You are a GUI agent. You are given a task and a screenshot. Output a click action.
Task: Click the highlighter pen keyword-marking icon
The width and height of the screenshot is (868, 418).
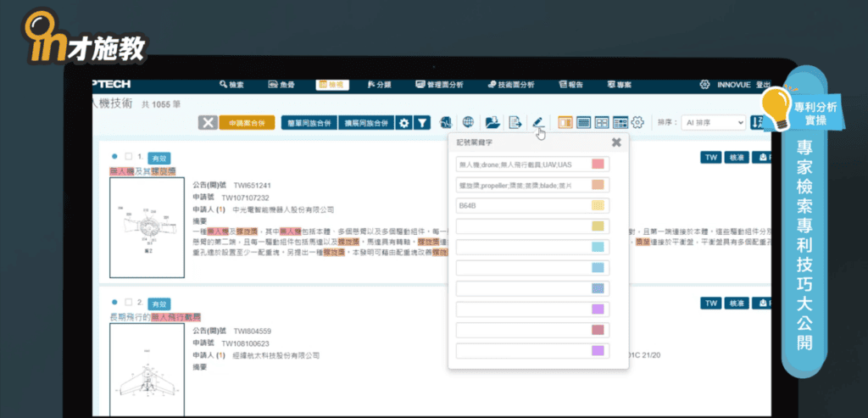coord(537,122)
